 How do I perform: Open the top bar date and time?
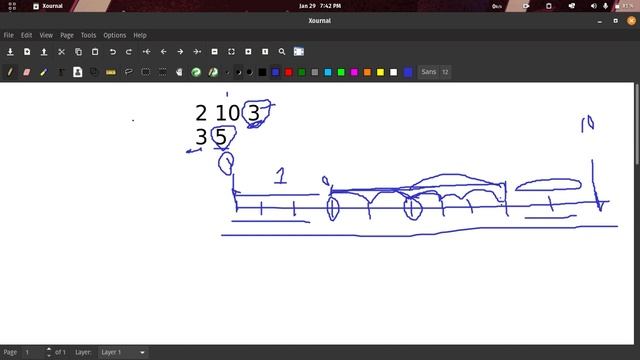[x=320, y=6]
